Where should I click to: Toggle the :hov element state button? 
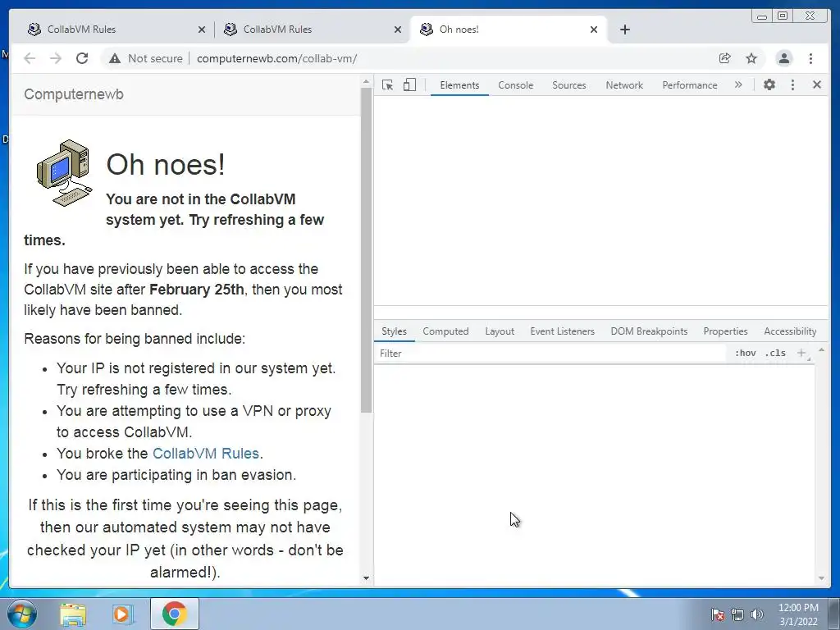745,353
